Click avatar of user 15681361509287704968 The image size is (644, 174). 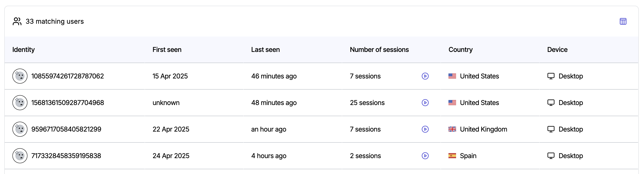click(20, 103)
